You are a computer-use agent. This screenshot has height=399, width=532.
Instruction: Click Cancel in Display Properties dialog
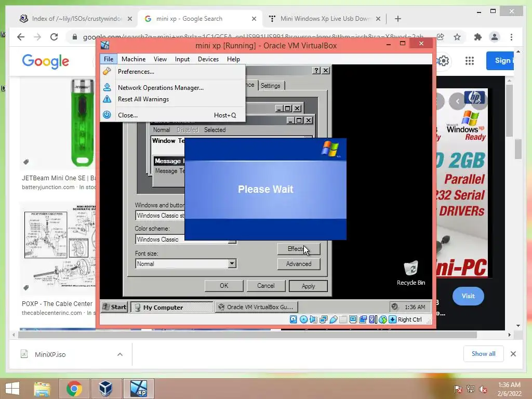266,286
